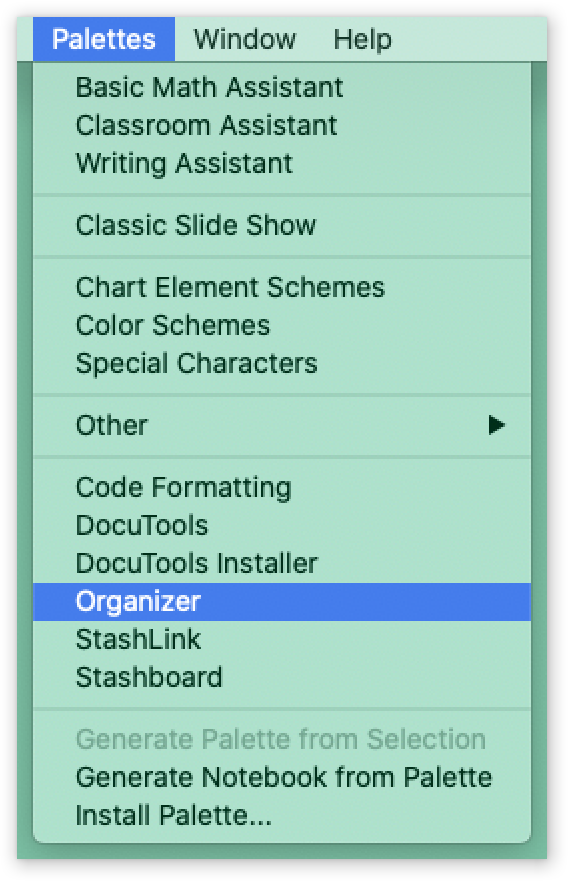The width and height of the screenshot is (568, 882).
Task: Open the Palettes menu in menu bar
Action: (104, 39)
